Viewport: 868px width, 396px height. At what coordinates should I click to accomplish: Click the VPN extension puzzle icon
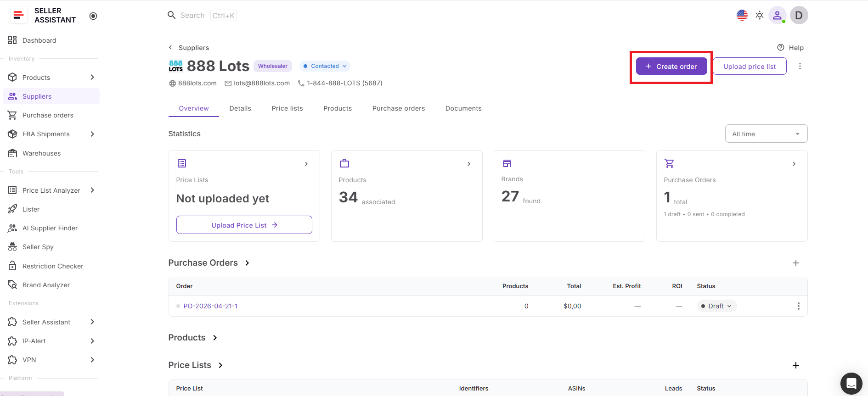[x=12, y=360]
